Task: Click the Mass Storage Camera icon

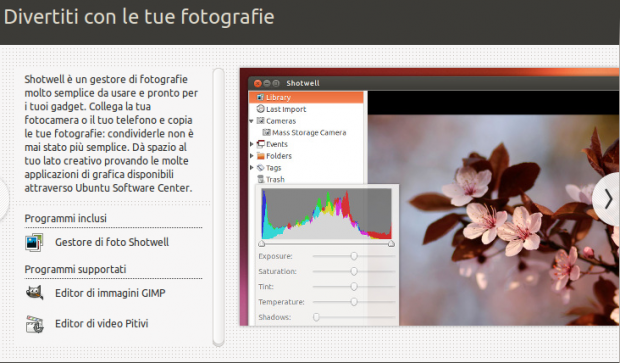Action: (x=267, y=132)
